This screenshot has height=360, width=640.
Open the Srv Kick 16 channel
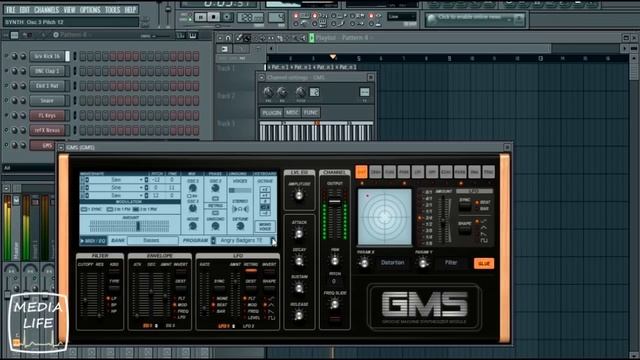tap(47, 56)
